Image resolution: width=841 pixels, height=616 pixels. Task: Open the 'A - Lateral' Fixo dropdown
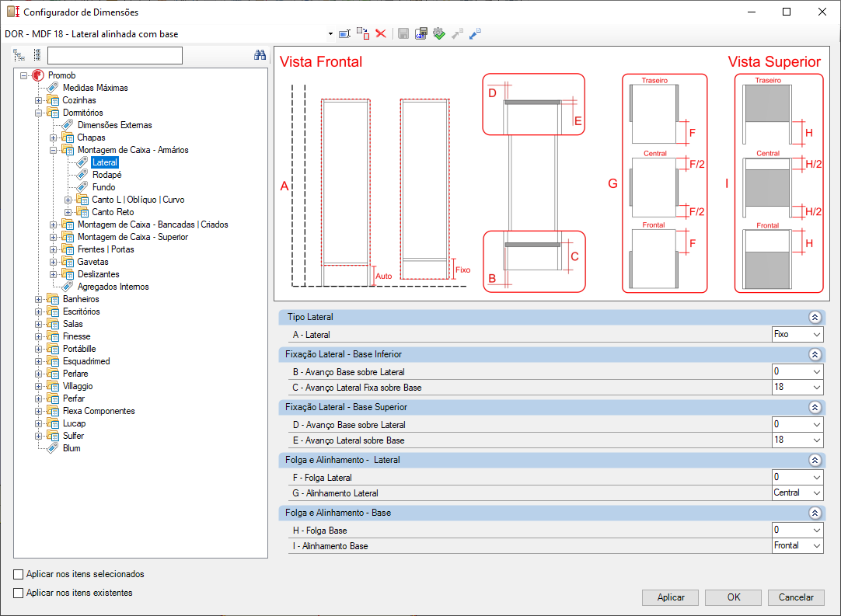pos(797,335)
